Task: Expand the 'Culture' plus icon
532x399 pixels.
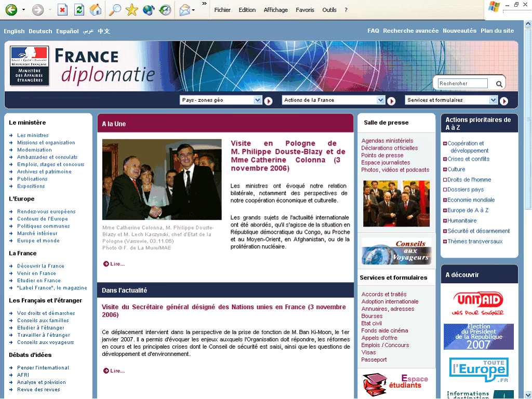Action: [x=445, y=169]
